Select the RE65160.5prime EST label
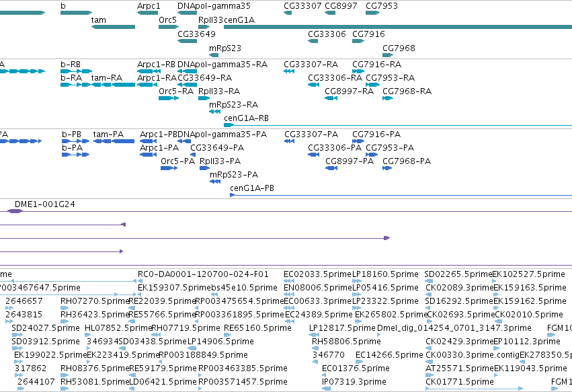Viewport: 572px width, 392px height. tap(257, 328)
